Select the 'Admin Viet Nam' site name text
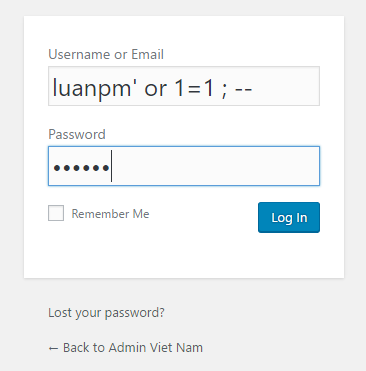Screen dimensions: 366x371 click(x=156, y=348)
